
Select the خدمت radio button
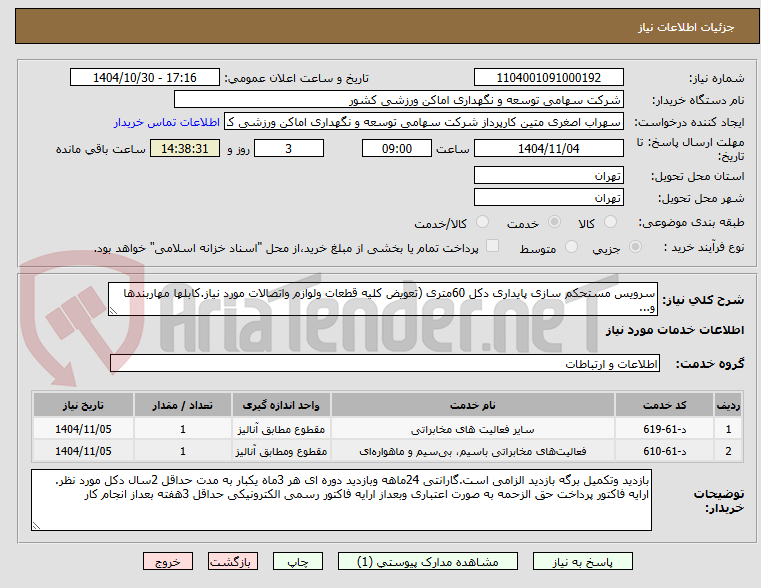pos(554,222)
